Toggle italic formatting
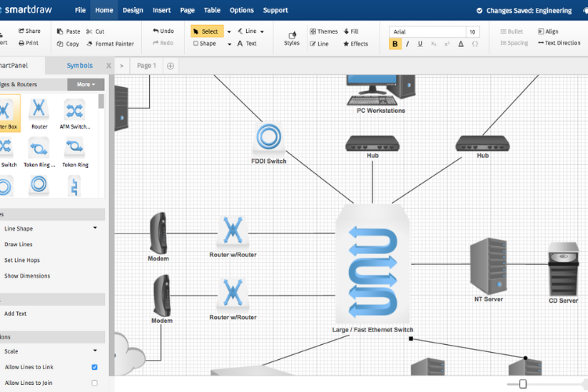 click(x=407, y=44)
